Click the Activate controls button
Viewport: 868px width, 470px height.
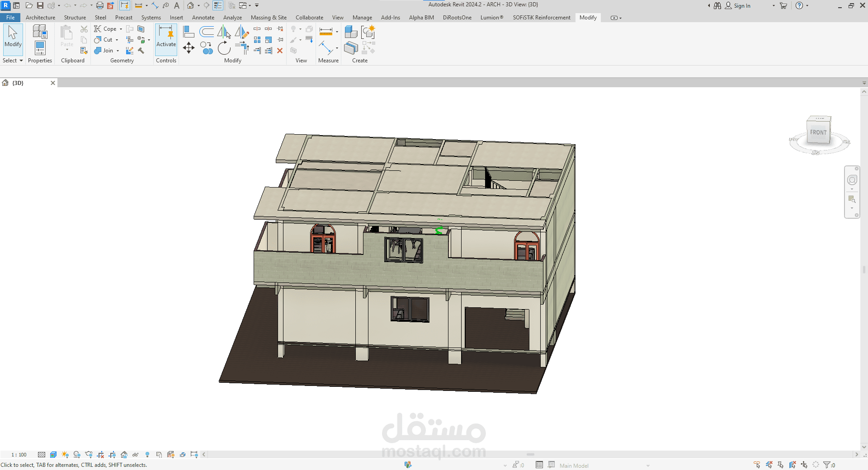point(166,40)
